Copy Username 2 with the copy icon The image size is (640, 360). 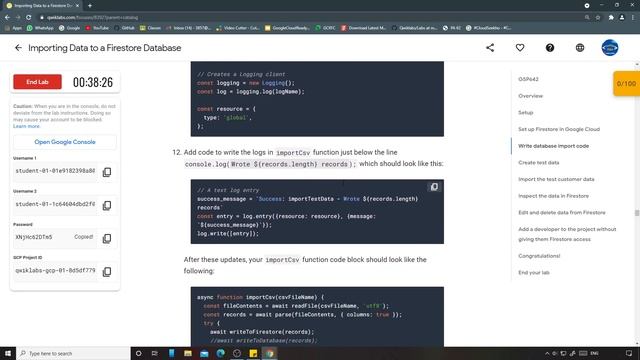[107, 205]
